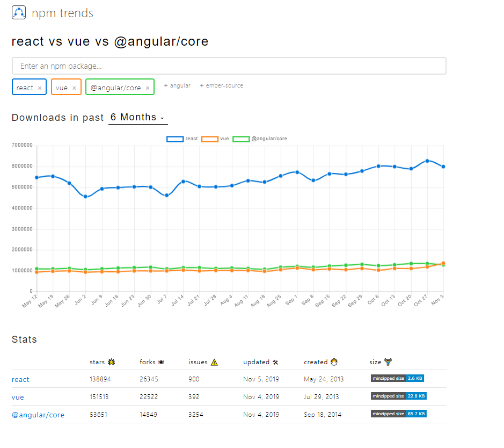Click the react Oct 27 peak data point
The image size is (504, 448).
click(427, 161)
